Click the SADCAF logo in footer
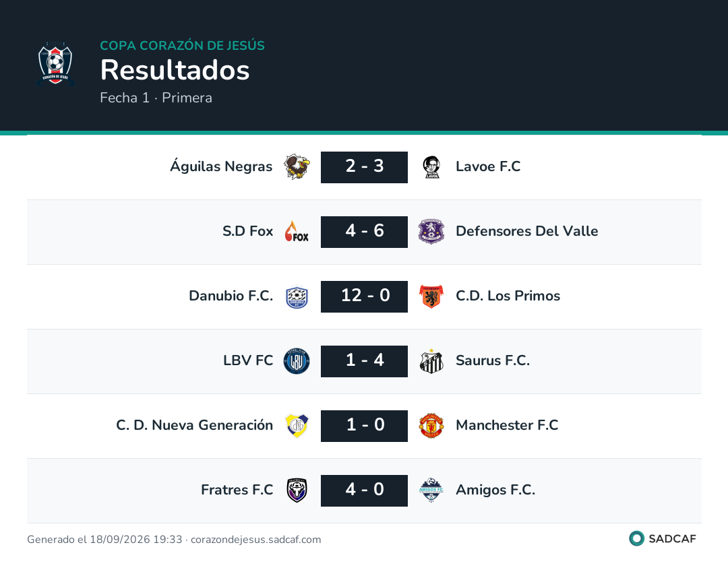Viewport: 728px width, 574px height. pyautogui.click(x=663, y=539)
